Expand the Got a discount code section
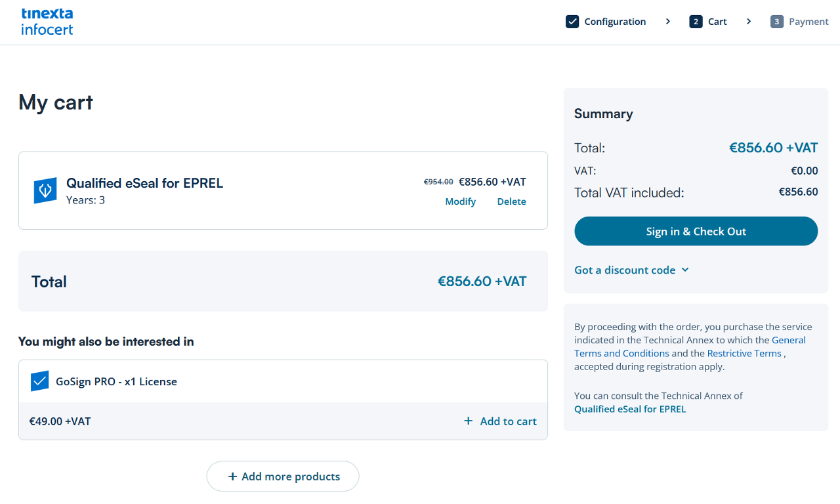The image size is (840, 504). tap(625, 270)
